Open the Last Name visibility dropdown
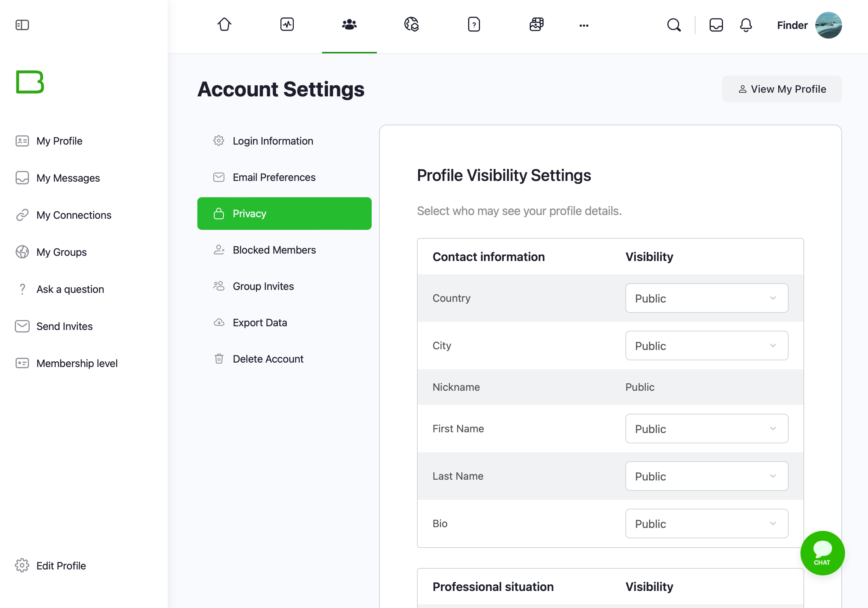 tap(707, 476)
